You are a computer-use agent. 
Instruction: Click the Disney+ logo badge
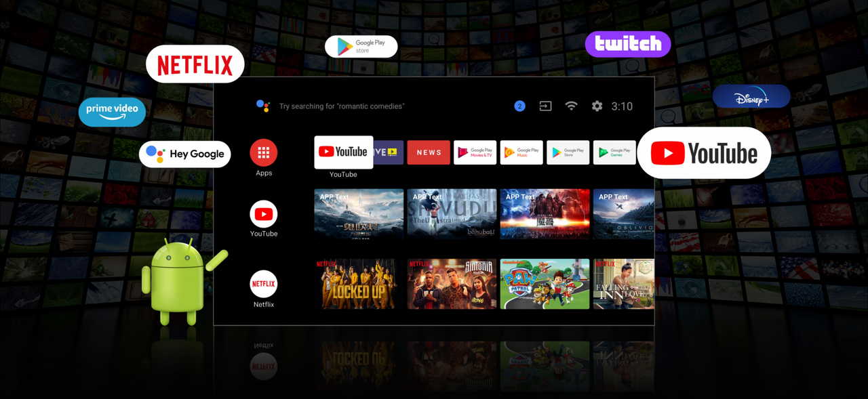point(751,97)
